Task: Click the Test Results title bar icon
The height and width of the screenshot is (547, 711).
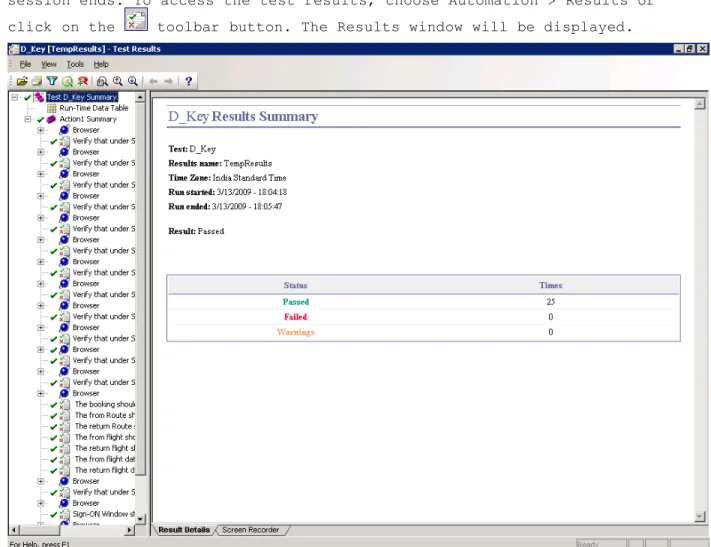Action: (x=14, y=49)
